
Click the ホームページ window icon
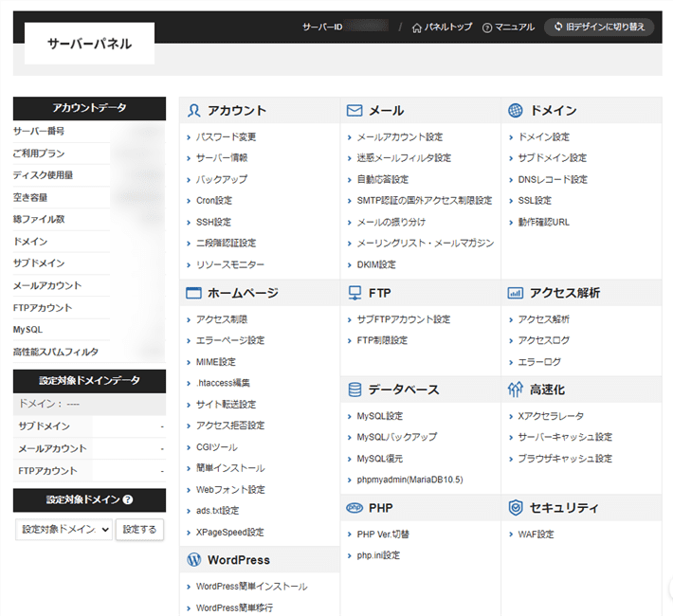[193, 293]
